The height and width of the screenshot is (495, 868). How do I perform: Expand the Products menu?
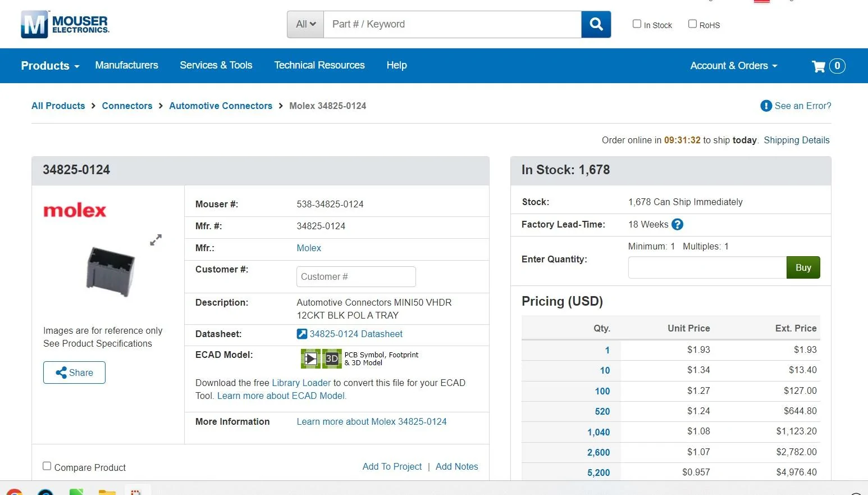(50, 66)
